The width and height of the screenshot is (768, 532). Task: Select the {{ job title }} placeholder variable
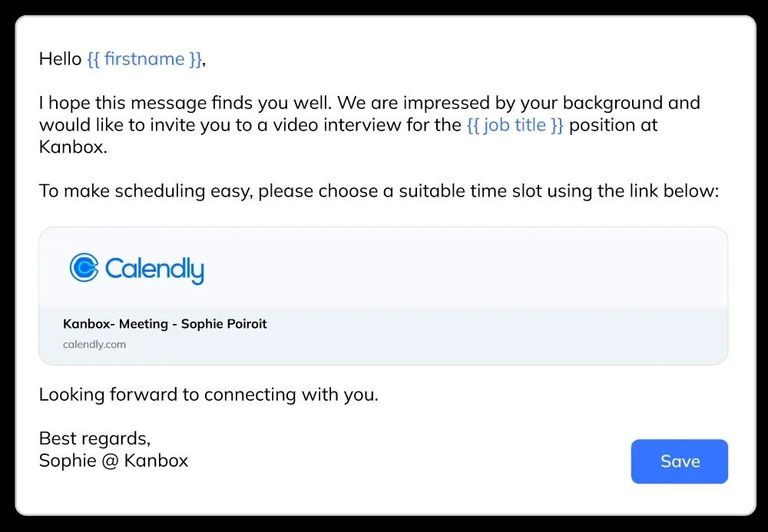(x=515, y=125)
